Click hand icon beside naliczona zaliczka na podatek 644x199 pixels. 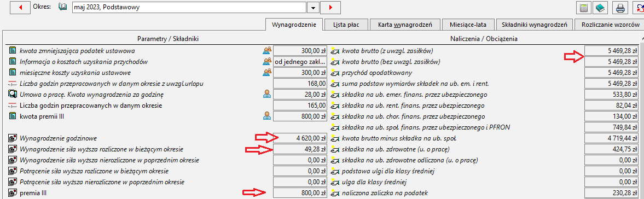click(335, 193)
